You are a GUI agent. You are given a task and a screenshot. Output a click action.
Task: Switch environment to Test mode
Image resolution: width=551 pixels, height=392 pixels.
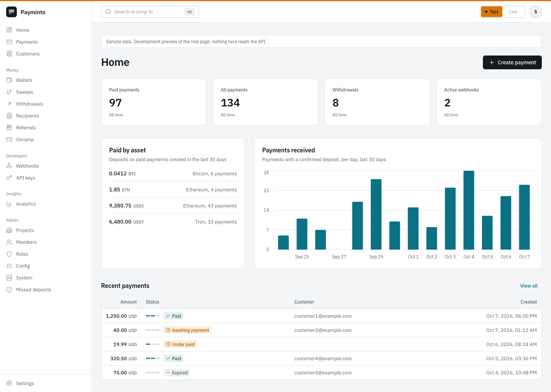[492, 12]
